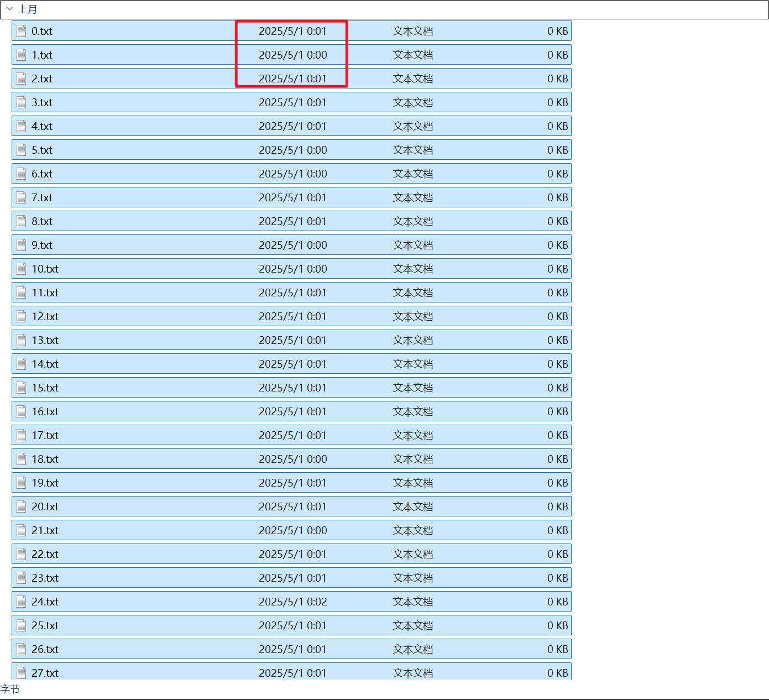This screenshot has width=769, height=700.
Task: Click the file icon of 5.txt
Action: pos(22,150)
